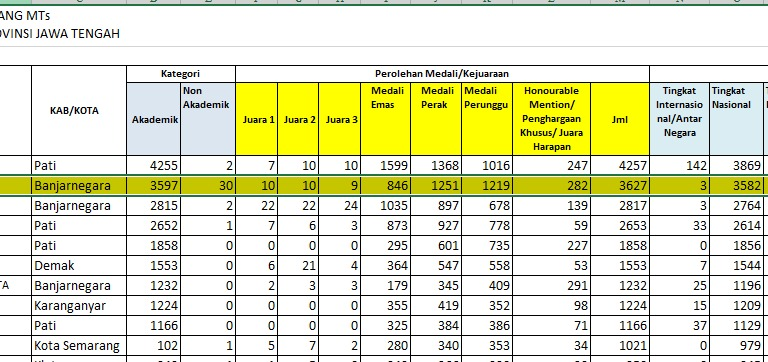The image size is (768, 362).
Task: Click the Juara 2 value 21
Action: click(x=298, y=266)
